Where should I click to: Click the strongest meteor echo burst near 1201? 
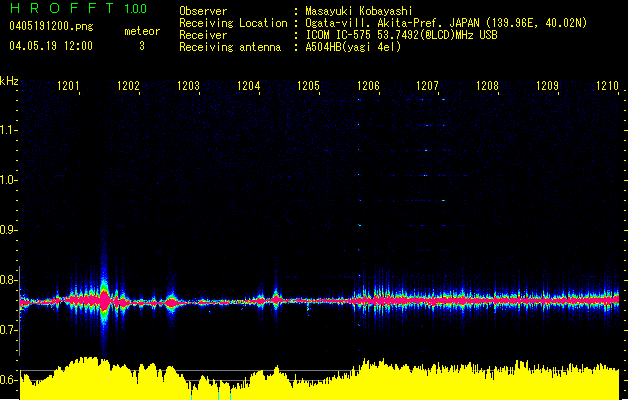tap(104, 299)
